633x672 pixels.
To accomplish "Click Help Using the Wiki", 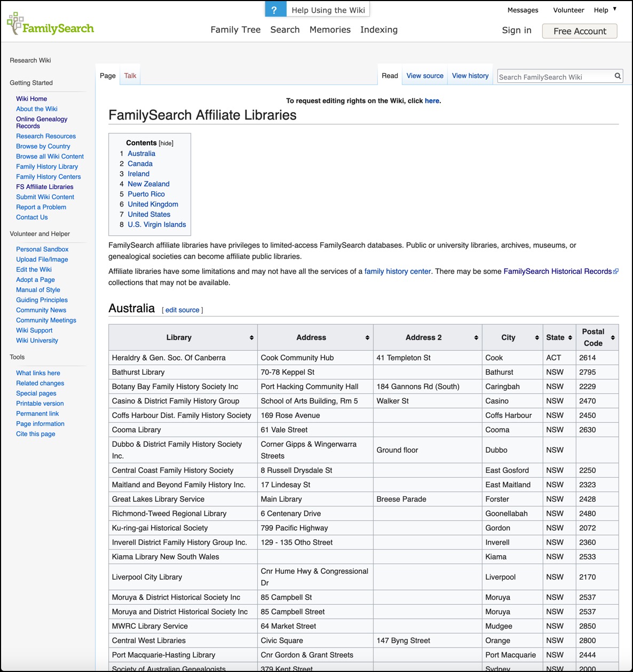I will coord(328,10).
